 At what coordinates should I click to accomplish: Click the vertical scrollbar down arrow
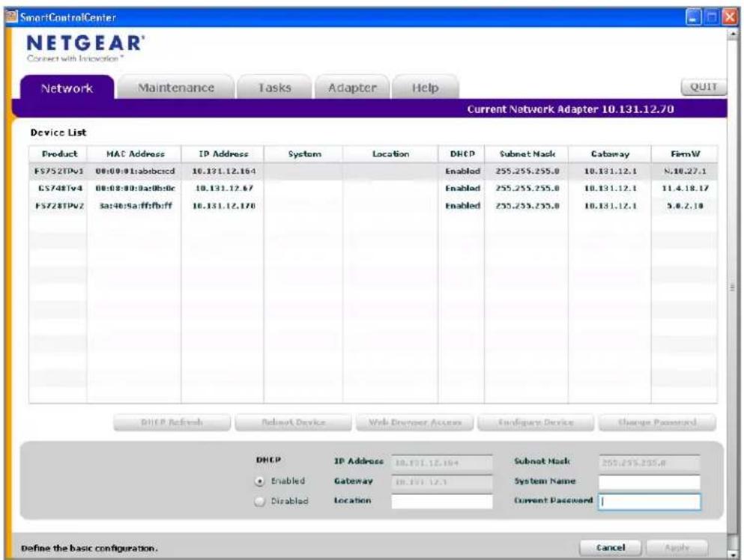click(x=733, y=554)
